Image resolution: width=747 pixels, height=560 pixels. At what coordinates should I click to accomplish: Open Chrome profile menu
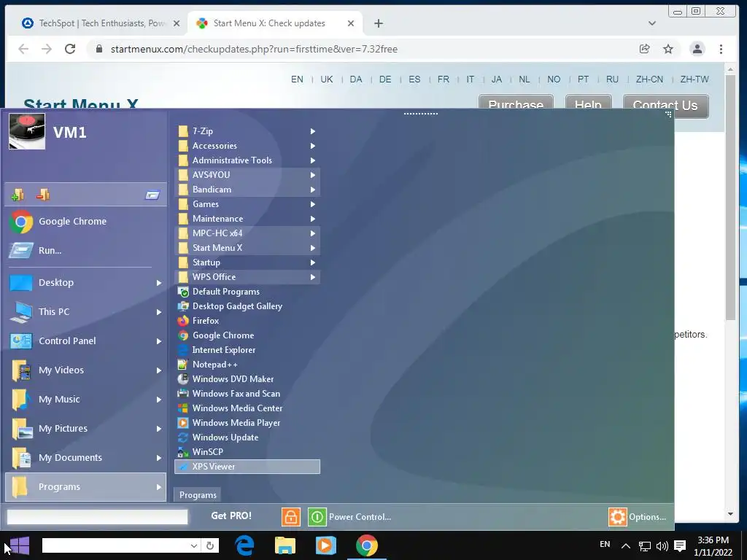point(697,49)
